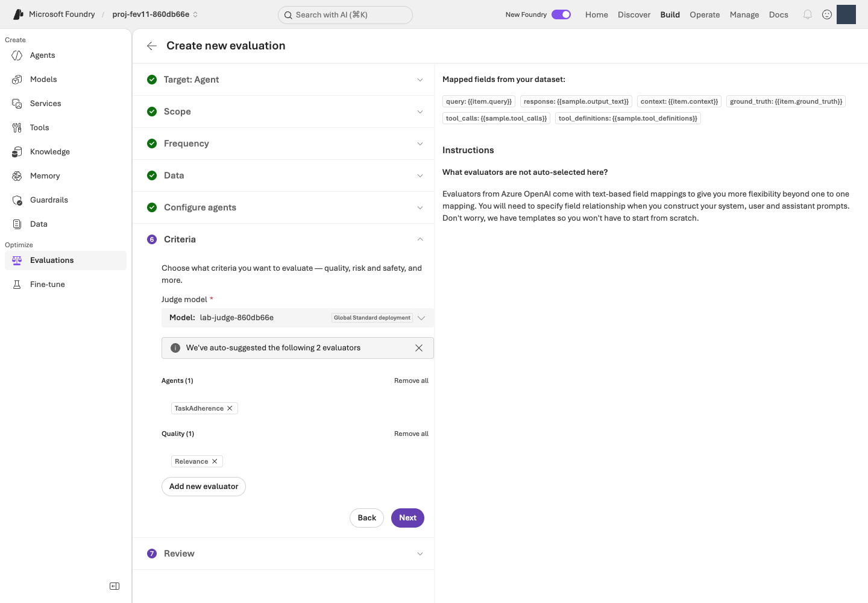Remove the TaskAdherence evaluator chip
The width and height of the screenshot is (868, 603).
coord(230,408)
